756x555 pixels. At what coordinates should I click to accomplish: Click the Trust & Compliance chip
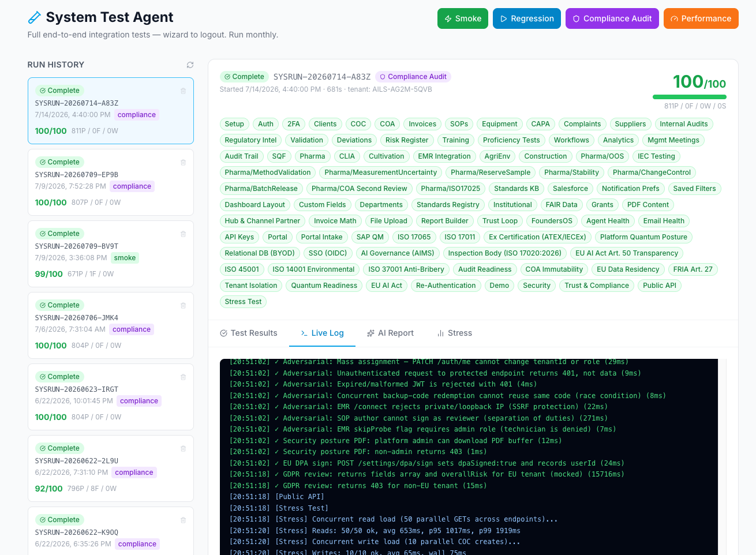pos(597,286)
